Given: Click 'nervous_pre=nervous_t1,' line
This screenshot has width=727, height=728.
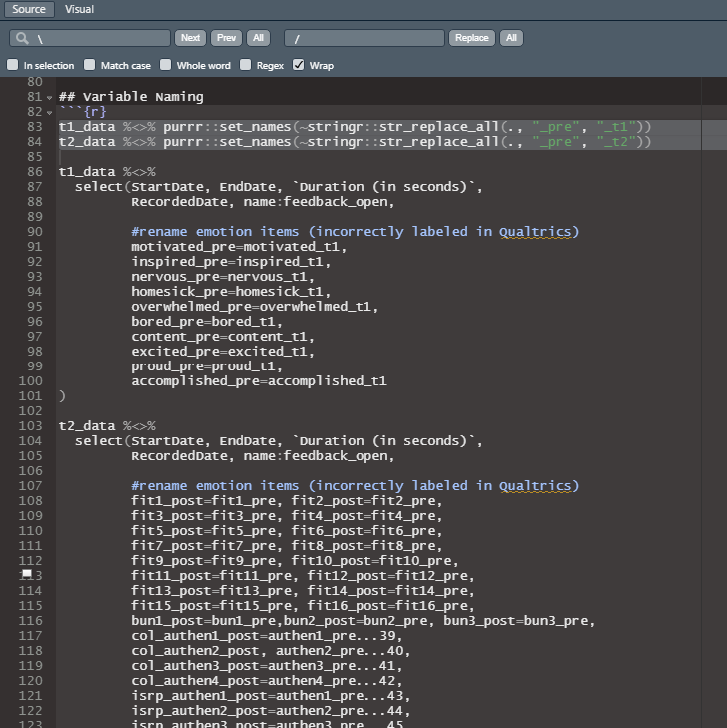Looking at the screenshot, I should tap(223, 277).
